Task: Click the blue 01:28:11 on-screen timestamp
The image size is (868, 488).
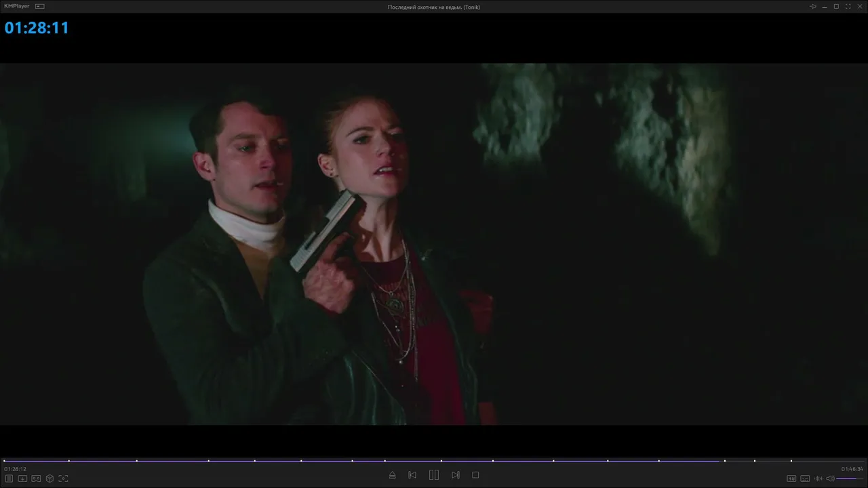Action: tap(37, 28)
